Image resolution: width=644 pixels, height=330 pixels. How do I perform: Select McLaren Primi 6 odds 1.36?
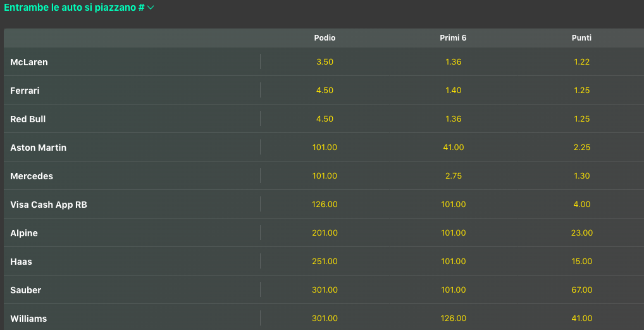coord(453,62)
